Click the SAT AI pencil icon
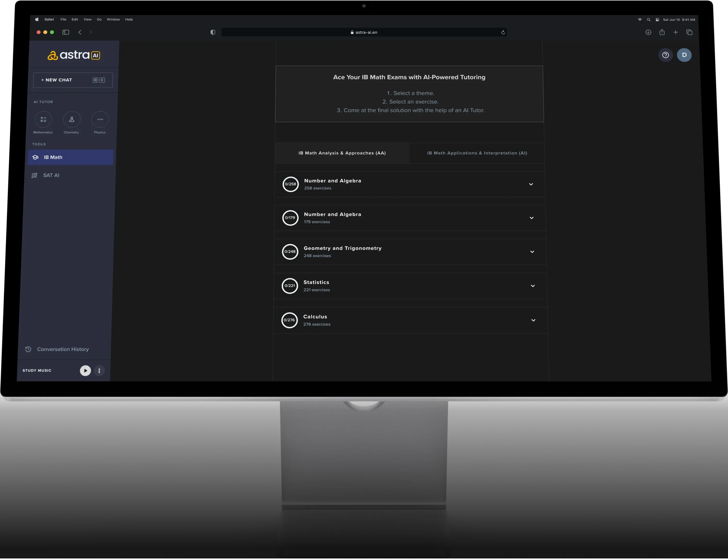Viewport: 728px width, 560px height. (x=34, y=175)
